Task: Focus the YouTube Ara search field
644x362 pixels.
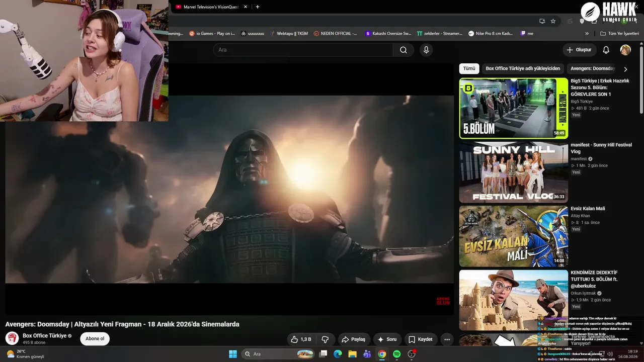Action: 303,50
